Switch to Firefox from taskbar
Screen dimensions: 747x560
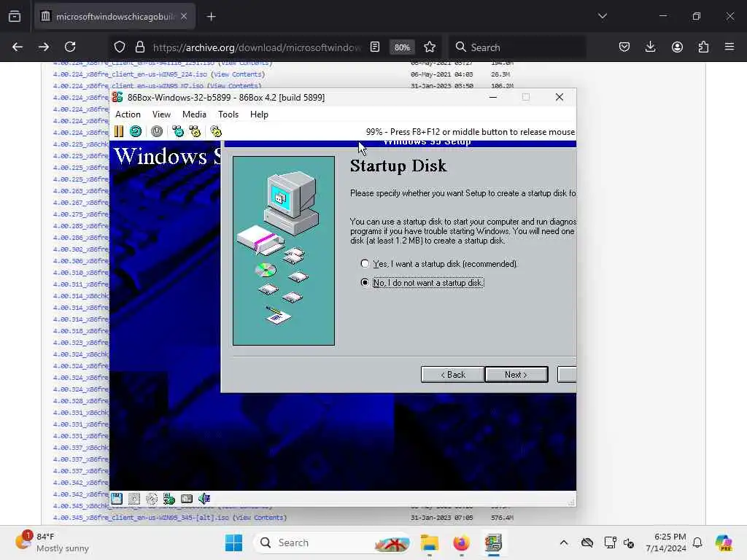pos(461,542)
